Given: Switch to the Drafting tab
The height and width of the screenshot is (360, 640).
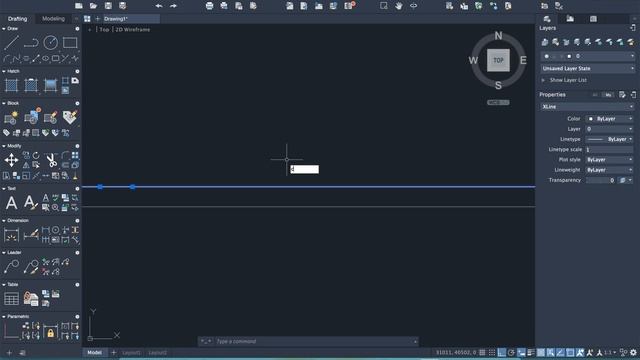Looking at the screenshot, I should [18, 19].
